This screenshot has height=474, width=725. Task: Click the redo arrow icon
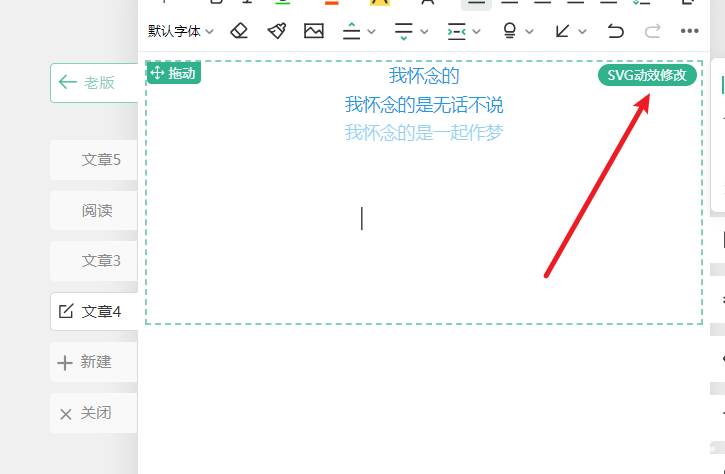652,31
